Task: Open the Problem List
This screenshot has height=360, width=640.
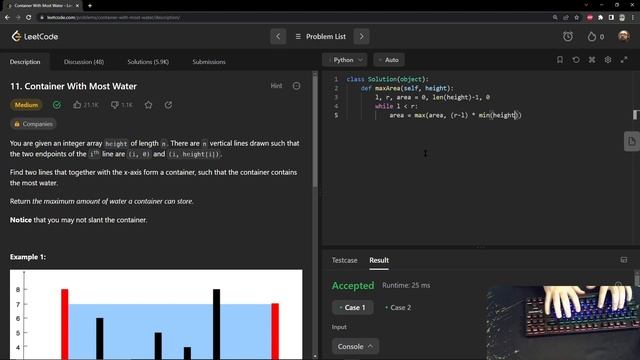Action: (320, 36)
